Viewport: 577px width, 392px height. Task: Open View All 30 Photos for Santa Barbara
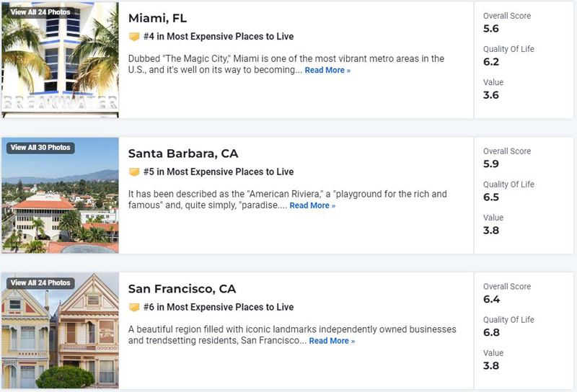click(40, 148)
